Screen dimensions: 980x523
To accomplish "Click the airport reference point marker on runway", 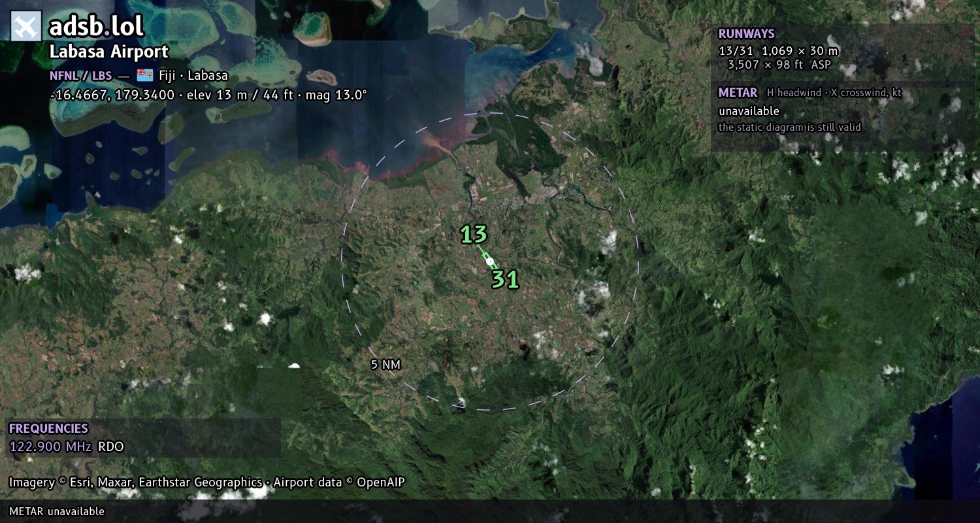I will click(490, 261).
